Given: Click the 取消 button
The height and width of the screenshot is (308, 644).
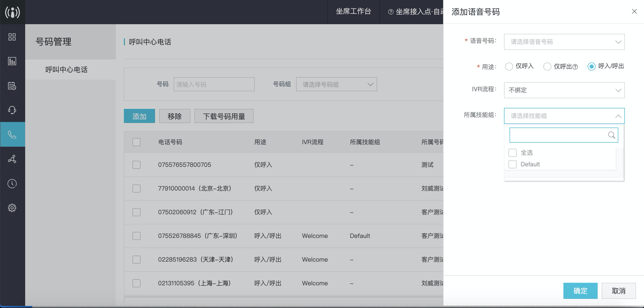Looking at the screenshot, I should 619,291.
